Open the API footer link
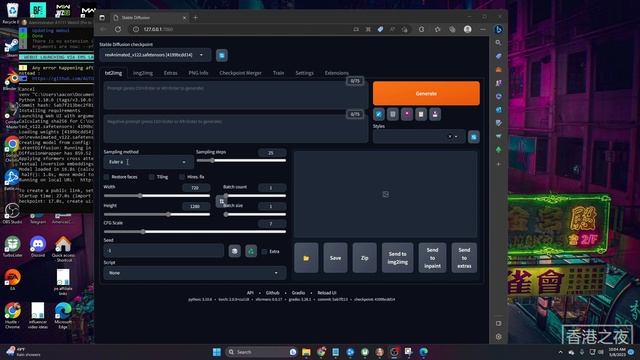Screen dimensions: 640x360 pyautogui.click(x=250, y=293)
